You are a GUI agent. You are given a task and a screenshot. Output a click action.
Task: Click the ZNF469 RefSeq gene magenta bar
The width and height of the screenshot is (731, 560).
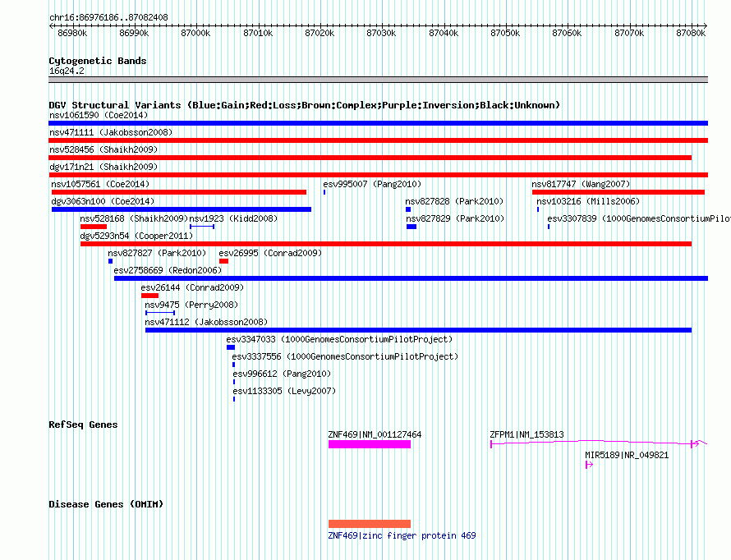370,444
